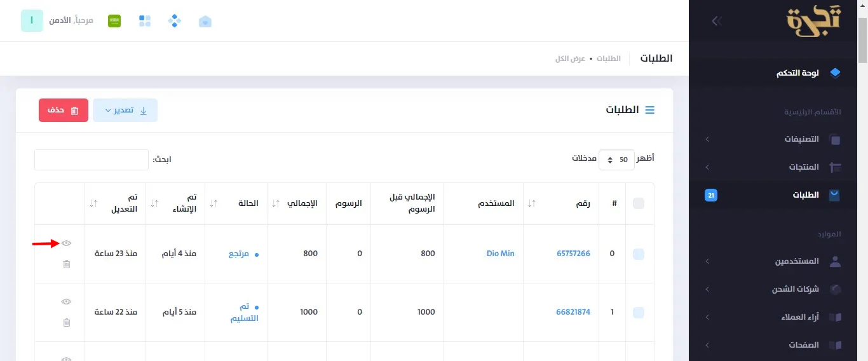Open the Dio Min user link
The height and width of the screenshot is (361, 868).
point(499,254)
